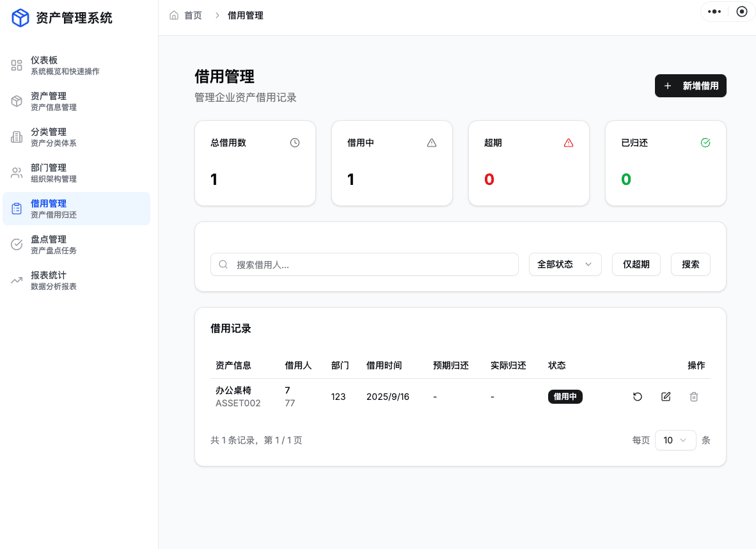Image resolution: width=756 pixels, height=549 pixels.
Task: Click 借用管理 breadcrumb text
Action: [x=246, y=15]
